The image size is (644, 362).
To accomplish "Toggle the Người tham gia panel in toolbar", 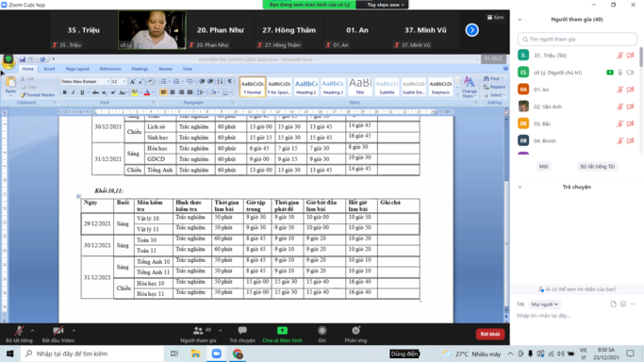I will [198, 334].
